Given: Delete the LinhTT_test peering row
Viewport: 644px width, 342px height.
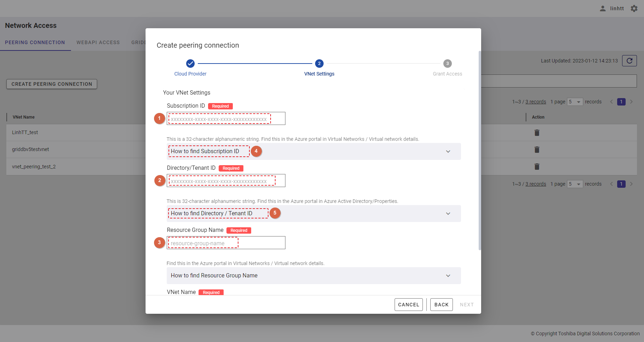Looking at the screenshot, I should 537,133.
